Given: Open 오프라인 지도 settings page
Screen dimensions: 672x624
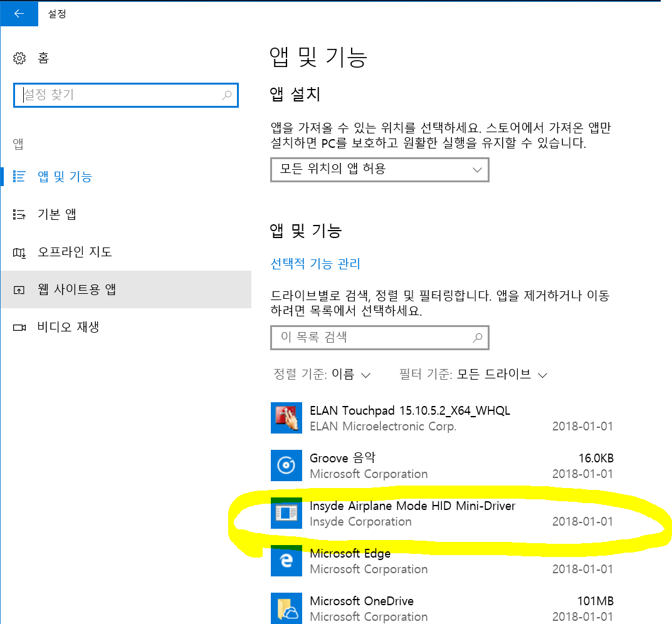Looking at the screenshot, I should (x=126, y=252).
